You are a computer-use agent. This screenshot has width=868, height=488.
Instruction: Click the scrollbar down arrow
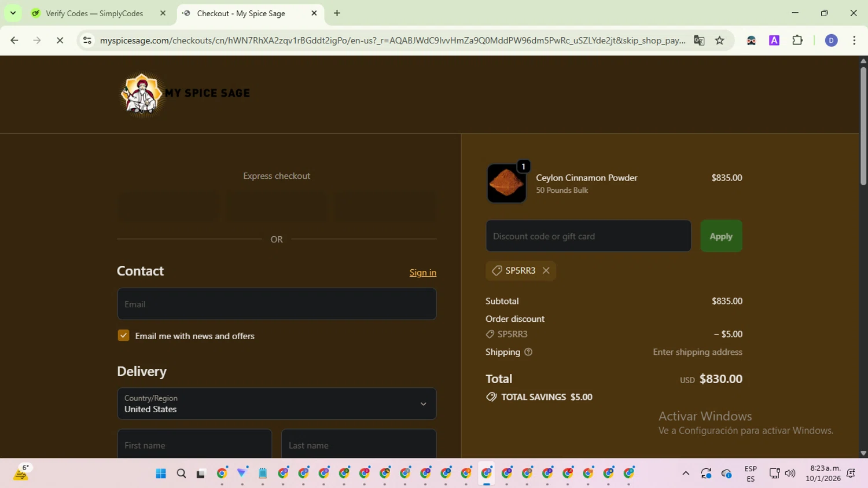coord(863,453)
